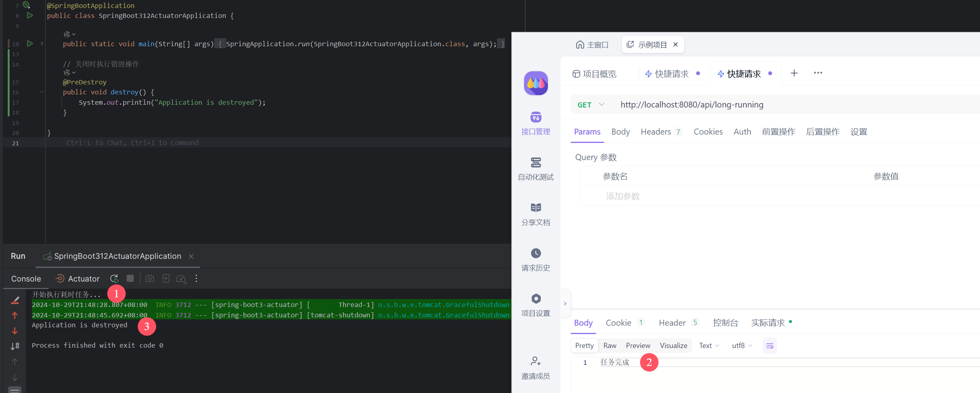This screenshot has height=393, width=980.
Task: Open 自动化测试 in Apifox sidebar
Action: click(536, 169)
